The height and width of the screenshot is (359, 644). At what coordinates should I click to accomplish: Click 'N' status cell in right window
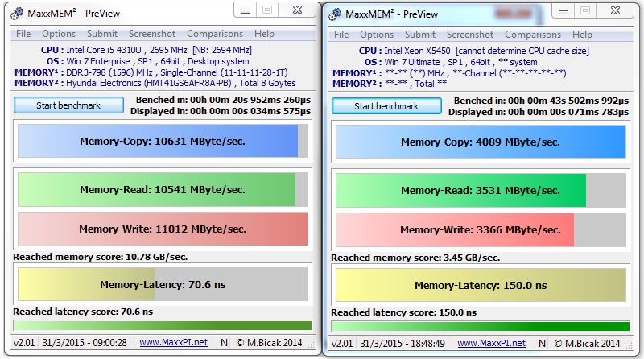point(542,344)
